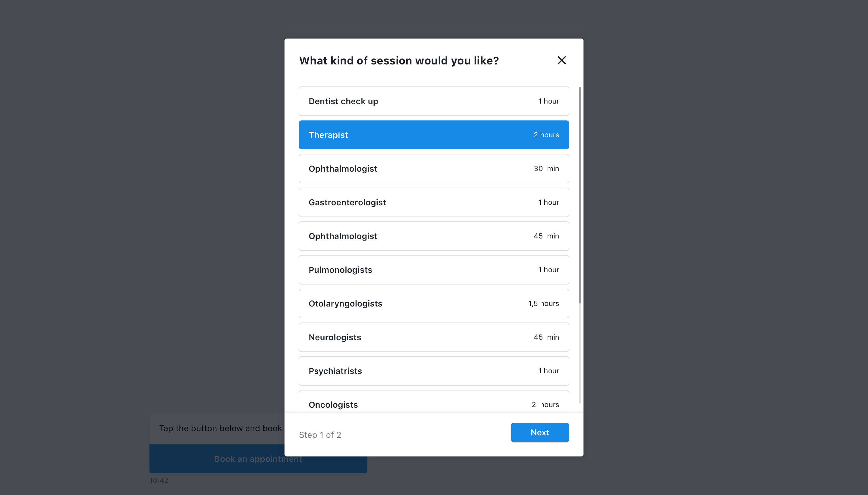This screenshot has height=495, width=868.
Task: Pick the Gastroenterologist session
Action: 434,202
